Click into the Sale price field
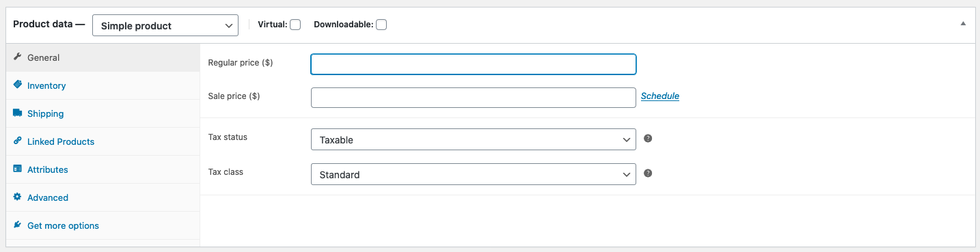The width and height of the screenshot is (980, 252). coord(474,98)
